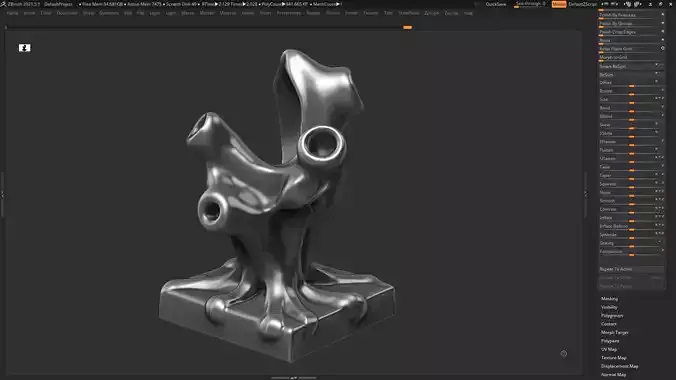Expand the Polygroups subpalette
The image size is (676, 380).
pos(612,316)
